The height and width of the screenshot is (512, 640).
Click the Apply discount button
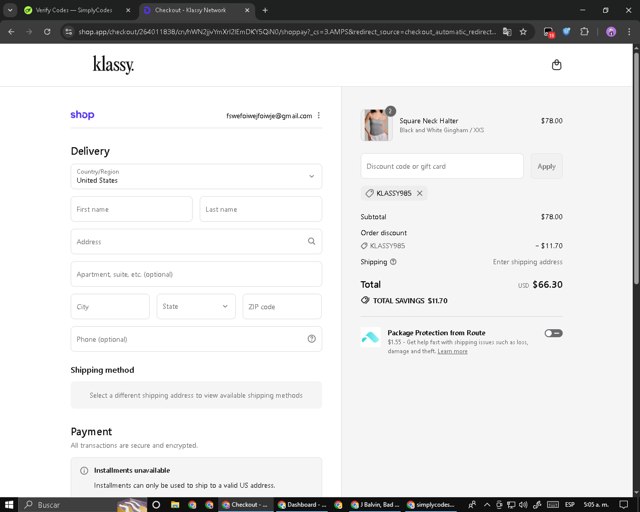(547, 166)
